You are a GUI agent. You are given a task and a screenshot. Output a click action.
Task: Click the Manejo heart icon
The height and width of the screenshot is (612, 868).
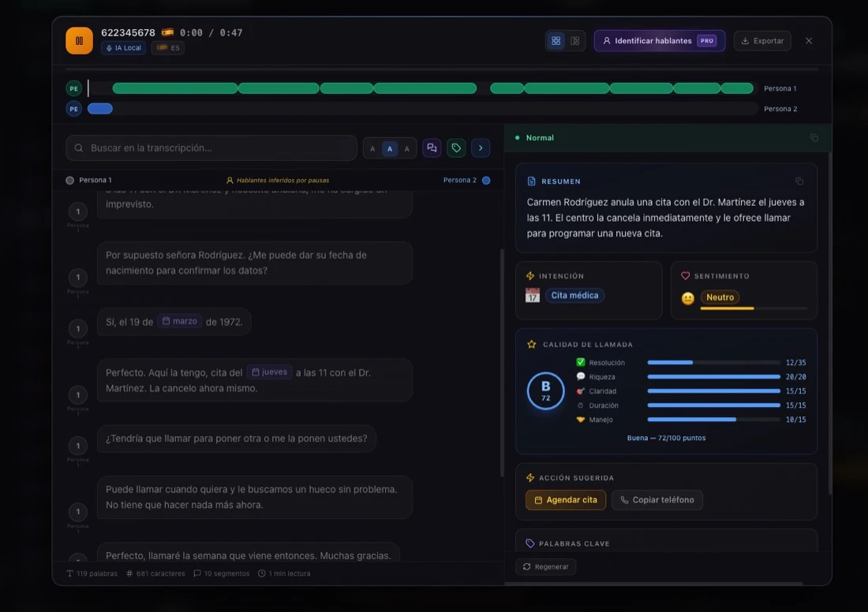pyautogui.click(x=580, y=420)
